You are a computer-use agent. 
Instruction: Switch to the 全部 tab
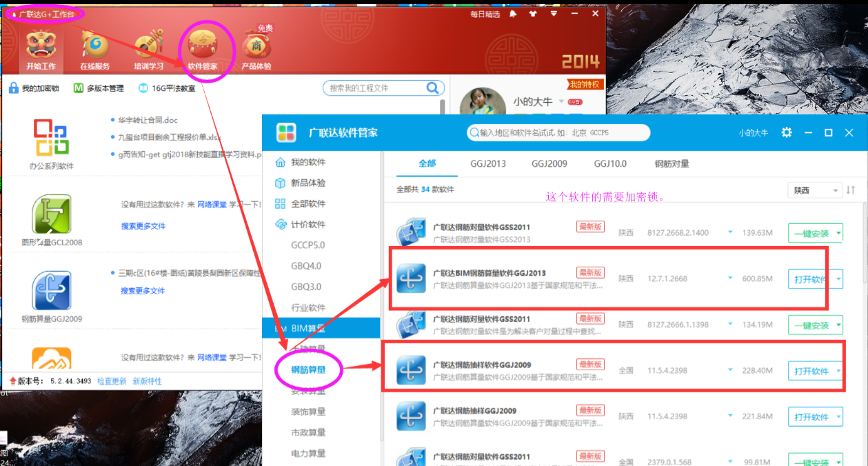coord(427,163)
